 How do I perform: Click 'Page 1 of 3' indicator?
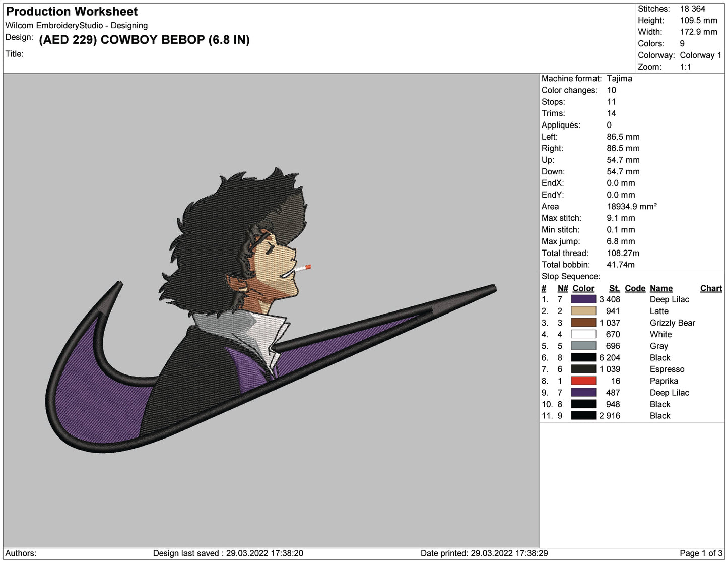coord(701,553)
